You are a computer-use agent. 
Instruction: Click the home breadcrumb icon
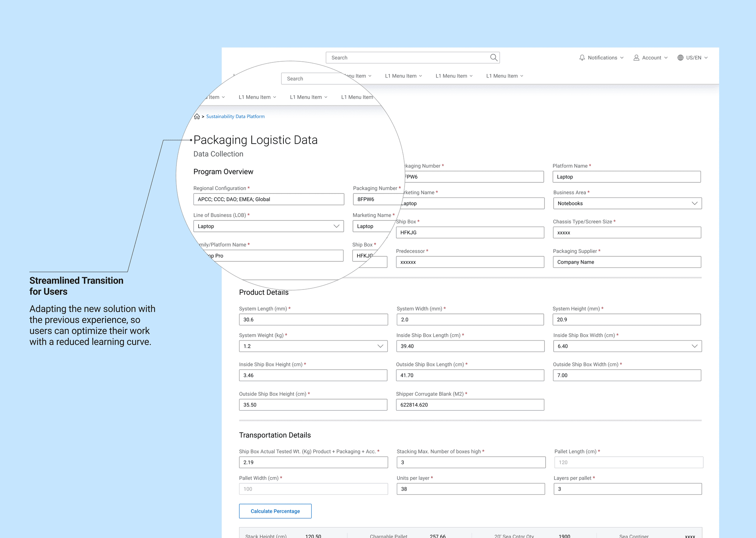[x=197, y=116]
